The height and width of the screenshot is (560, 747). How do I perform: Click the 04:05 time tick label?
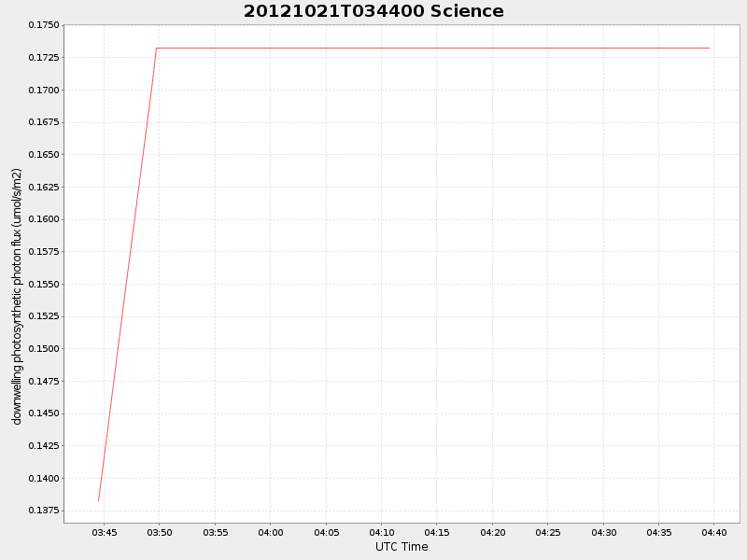pos(326,532)
